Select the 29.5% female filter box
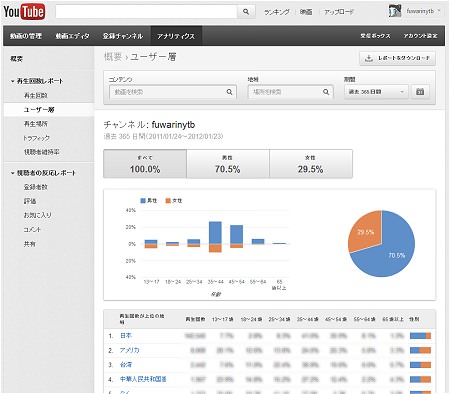This screenshot has height=394, width=450. click(x=311, y=164)
